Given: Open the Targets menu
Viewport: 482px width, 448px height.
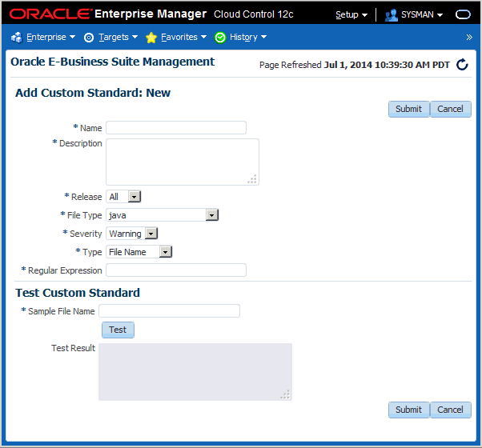Looking at the screenshot, I should [x=118, y=37].
